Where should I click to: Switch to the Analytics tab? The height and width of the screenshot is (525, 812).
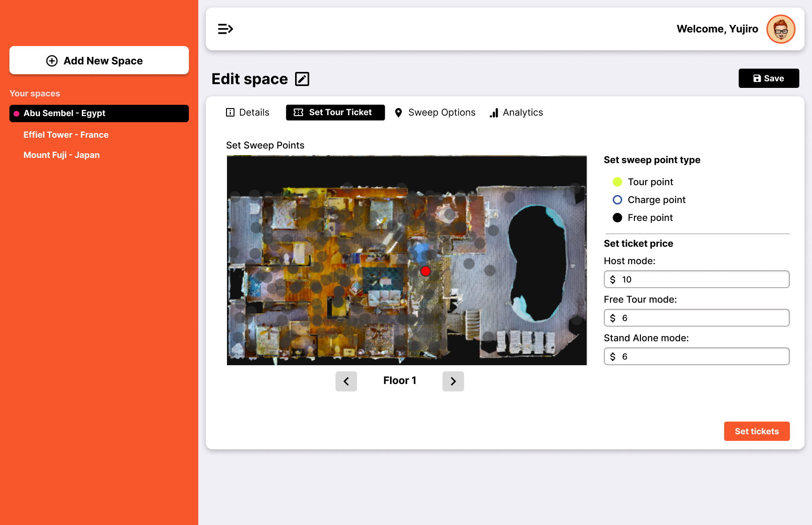[516, 112]
